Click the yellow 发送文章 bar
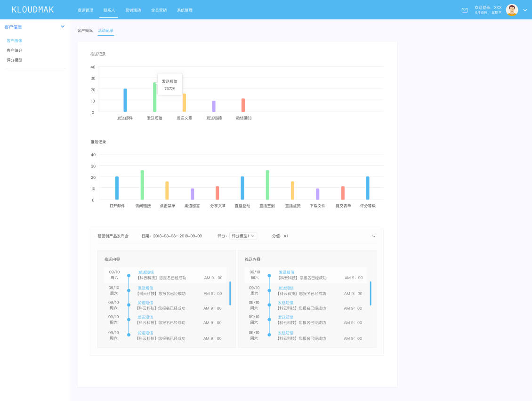The width and height of the screenshot is (532, 401). tap(184, 103)
